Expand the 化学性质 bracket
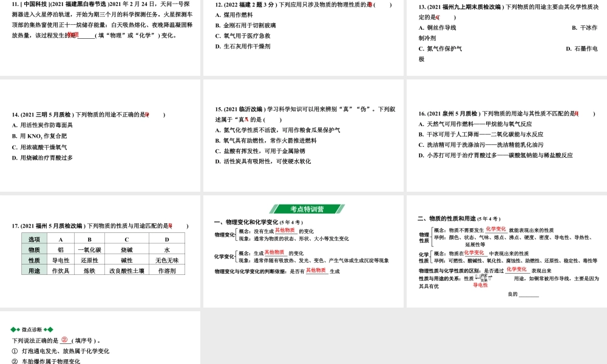This screenshot has width=607, height=364. pos(423,255)
